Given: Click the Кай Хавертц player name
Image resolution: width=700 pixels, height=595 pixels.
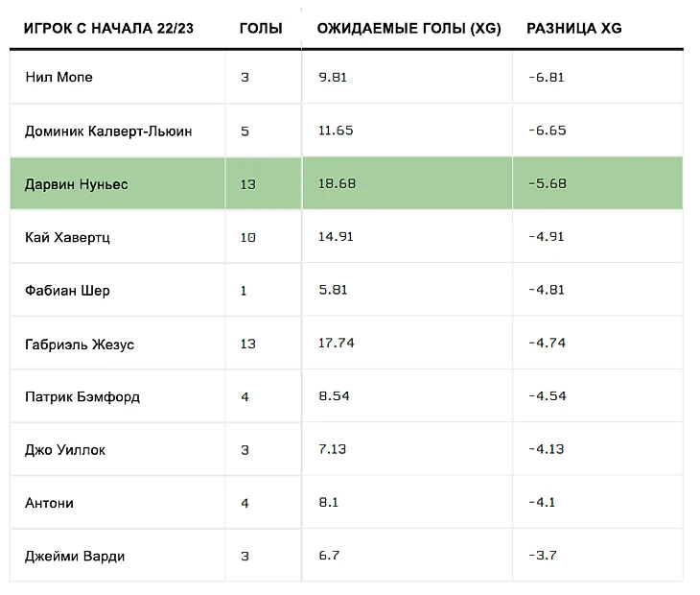Looking at the screenshot, I should (x=67, y=237).
